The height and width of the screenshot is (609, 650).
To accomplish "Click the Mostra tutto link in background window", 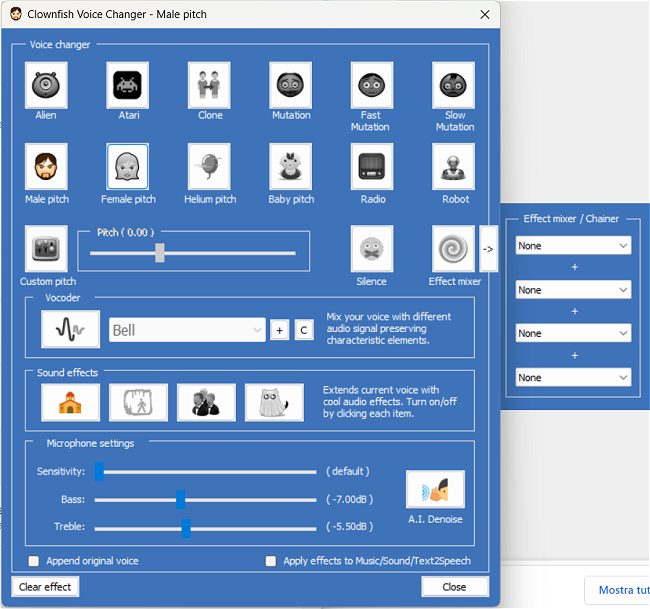I will (x=624, y=590).
